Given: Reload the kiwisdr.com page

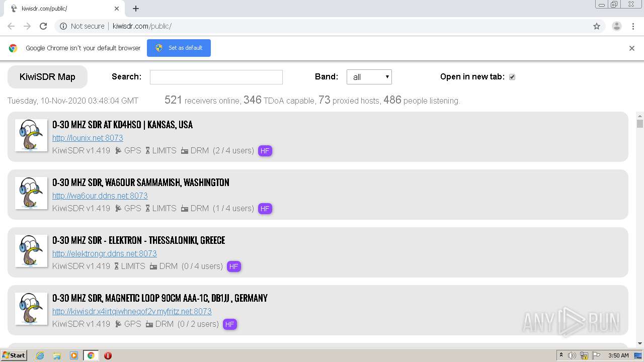Looking at the screenshot, I should coord(43,26).
